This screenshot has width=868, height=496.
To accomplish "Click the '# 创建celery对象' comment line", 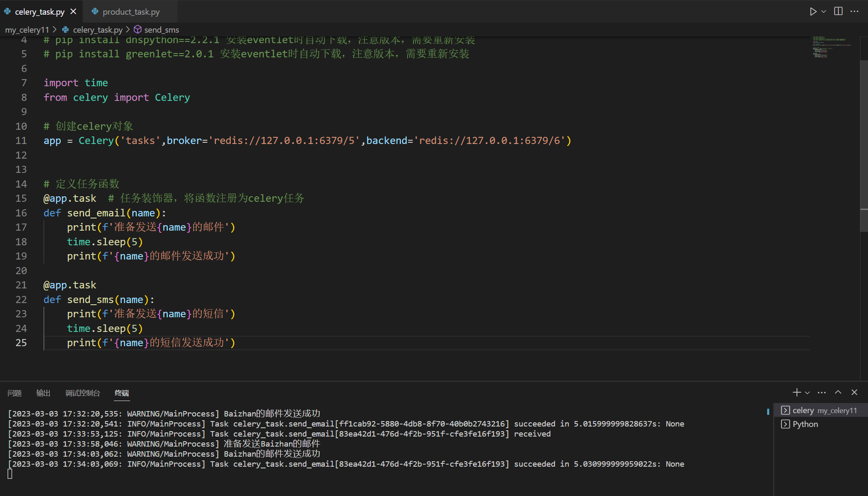I will 88,126.
